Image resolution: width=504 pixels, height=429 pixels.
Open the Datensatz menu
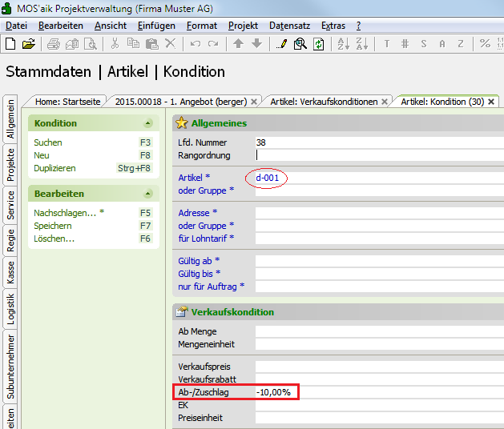pos(289,26)
